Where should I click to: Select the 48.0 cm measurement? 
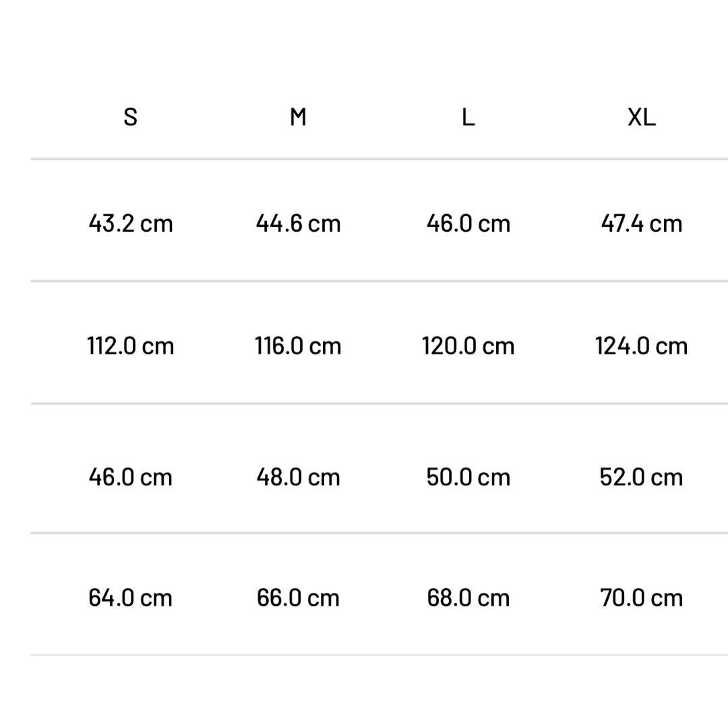click(298, 477)
